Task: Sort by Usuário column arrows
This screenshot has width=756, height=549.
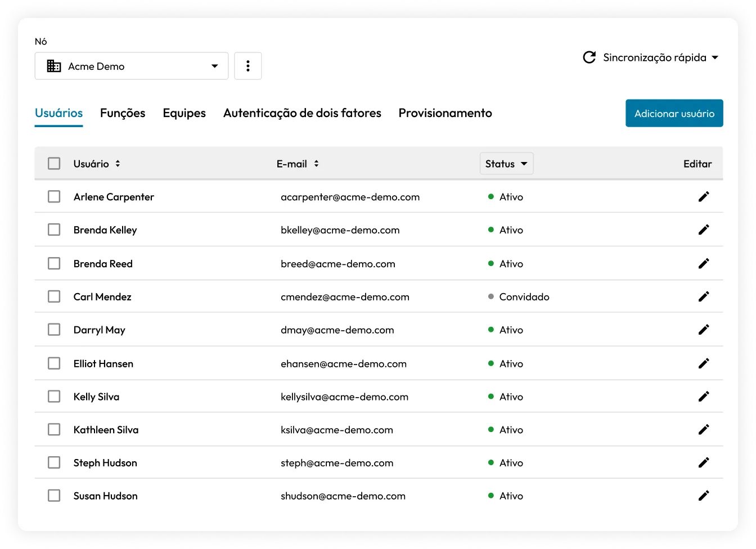Action: tap(118, 164)
